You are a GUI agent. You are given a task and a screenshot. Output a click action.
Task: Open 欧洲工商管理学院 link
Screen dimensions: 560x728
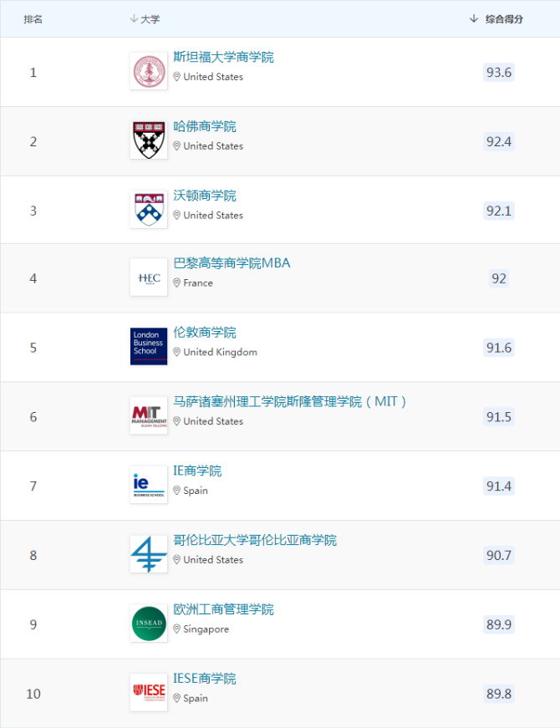pos(223,609)
